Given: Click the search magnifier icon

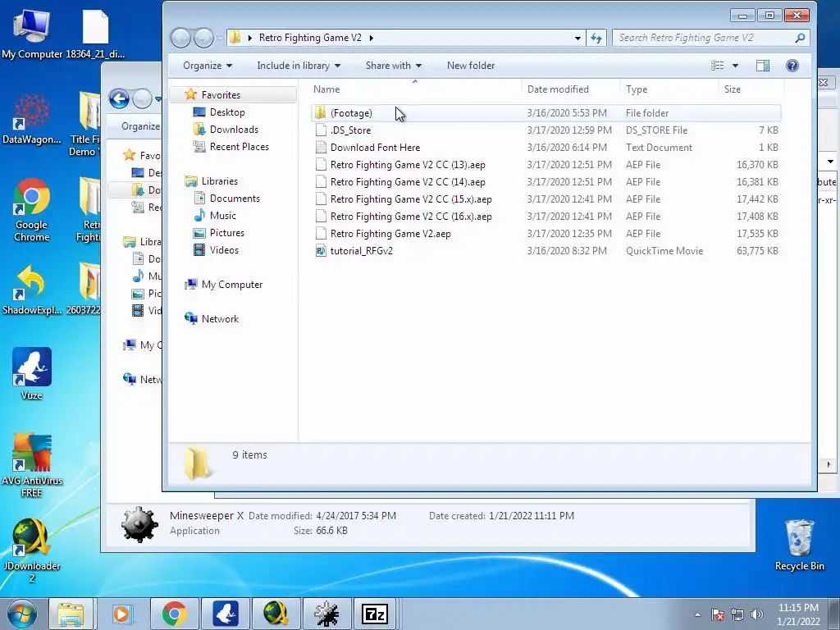Looking at the screenshot, I should (x=800, y=38).
